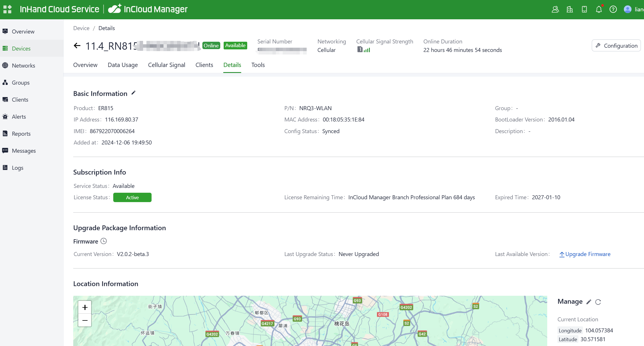Refresh location with circular arrow icon
Viewport: 644px width, 346px height.
click(598, 302)
